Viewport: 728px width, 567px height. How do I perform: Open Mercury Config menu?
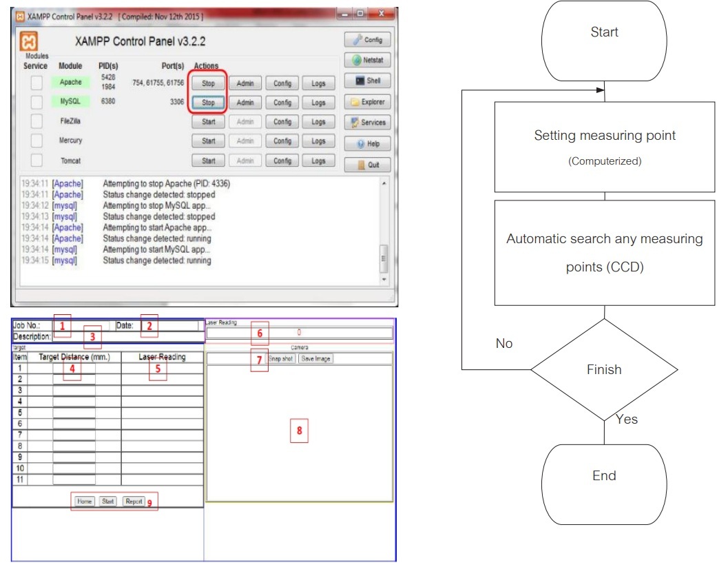pyautogui.click(x=282, y=141)
